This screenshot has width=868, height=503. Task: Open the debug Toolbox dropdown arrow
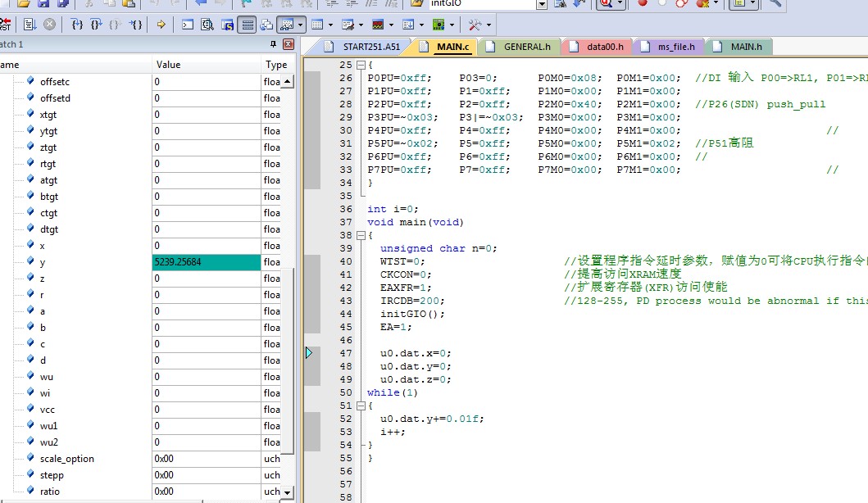489,25
